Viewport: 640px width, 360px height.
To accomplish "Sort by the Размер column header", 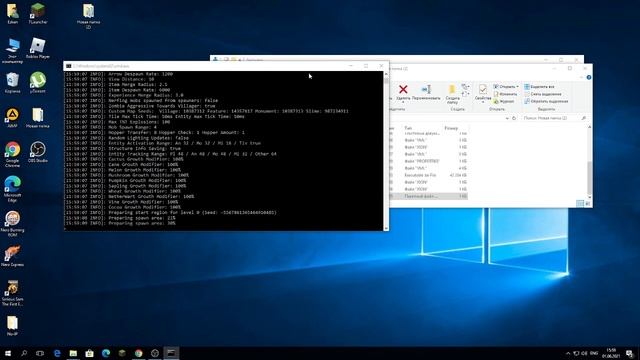I will (x=451, y=128).
